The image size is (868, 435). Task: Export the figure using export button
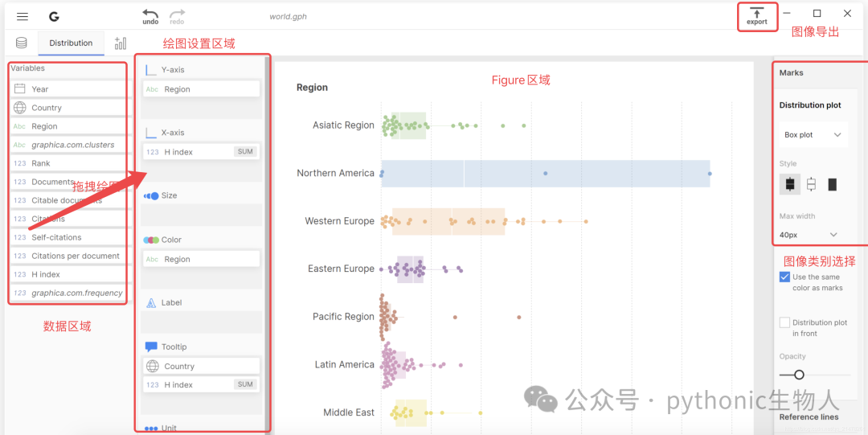point(757,17)
